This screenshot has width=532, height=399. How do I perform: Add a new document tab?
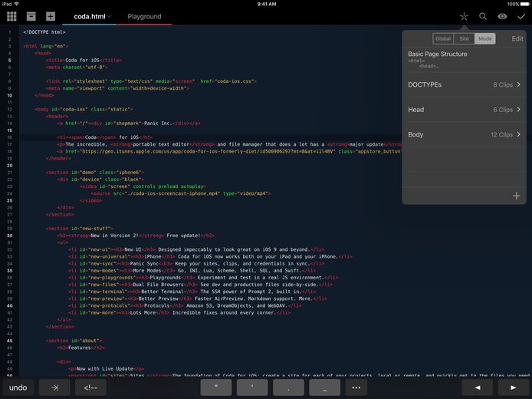pos(51,16)
